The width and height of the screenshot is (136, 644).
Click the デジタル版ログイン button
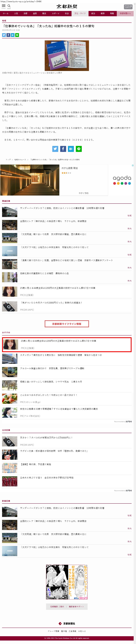(128, 7)
